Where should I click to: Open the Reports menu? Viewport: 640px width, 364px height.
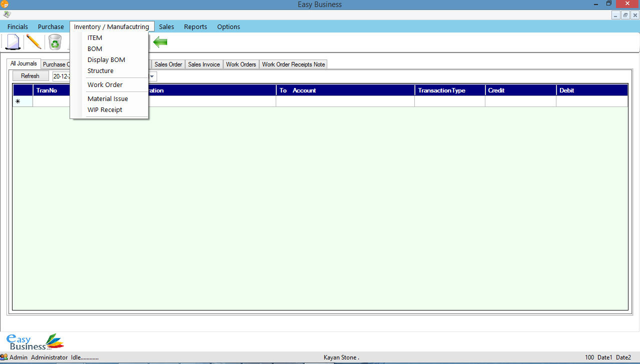pos(196,26)
